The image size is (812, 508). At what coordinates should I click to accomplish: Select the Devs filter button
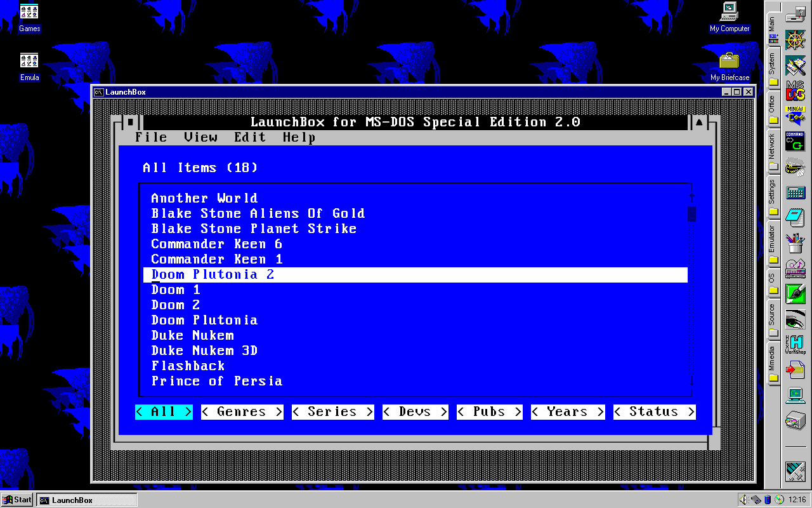click(x=415, y=412)
